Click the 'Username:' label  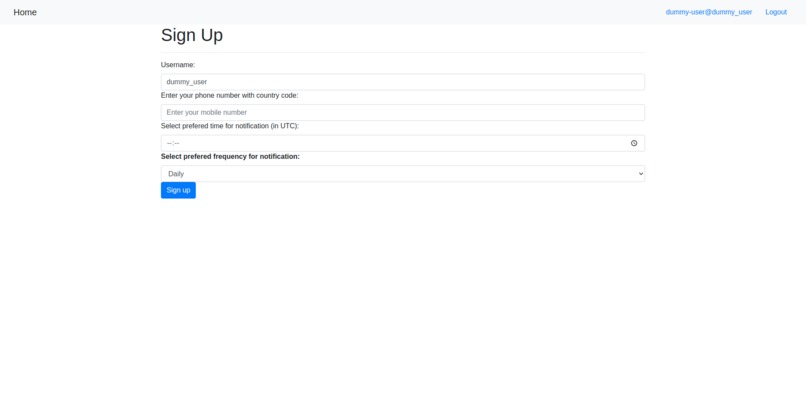178,65
